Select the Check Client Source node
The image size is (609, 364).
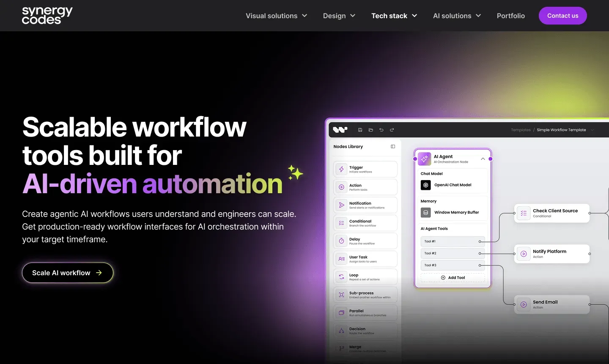552,213
